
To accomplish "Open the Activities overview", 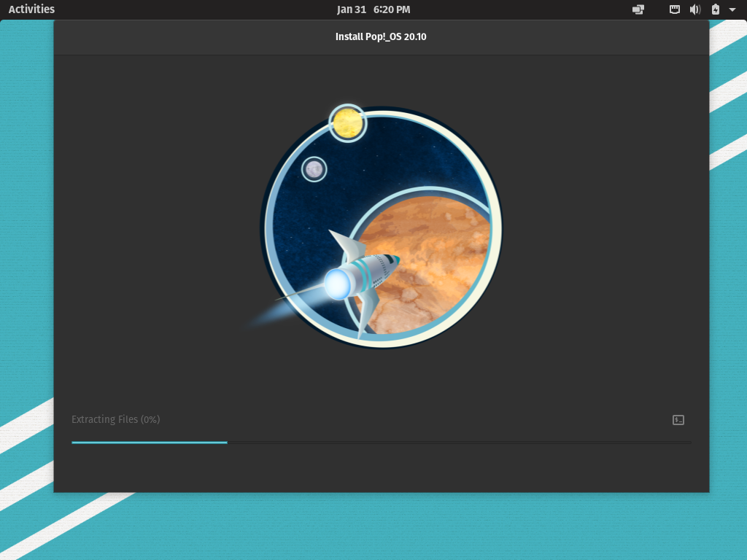I will click(x=31, y=9).
